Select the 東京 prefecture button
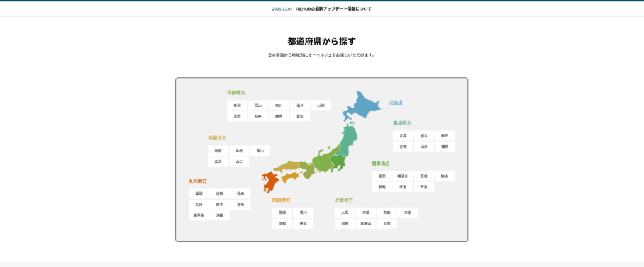This screenshot has width=644, height=267. click(x=382, y=176)
